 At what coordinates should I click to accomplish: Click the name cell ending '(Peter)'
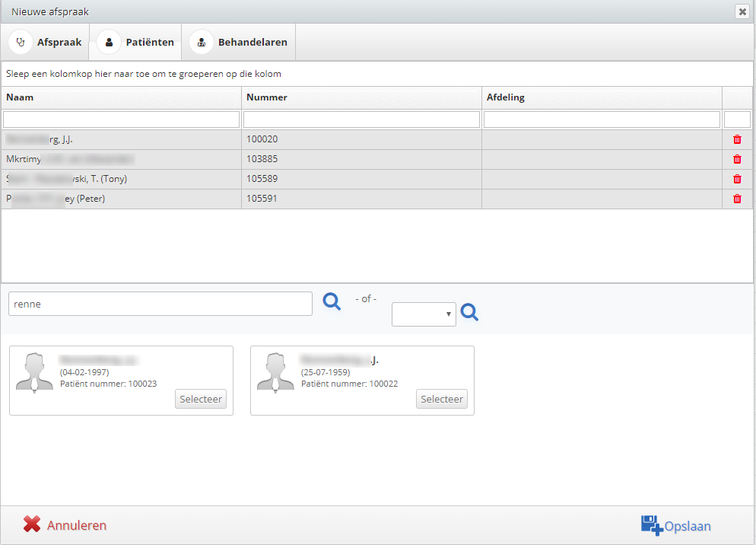coord(122,199)
